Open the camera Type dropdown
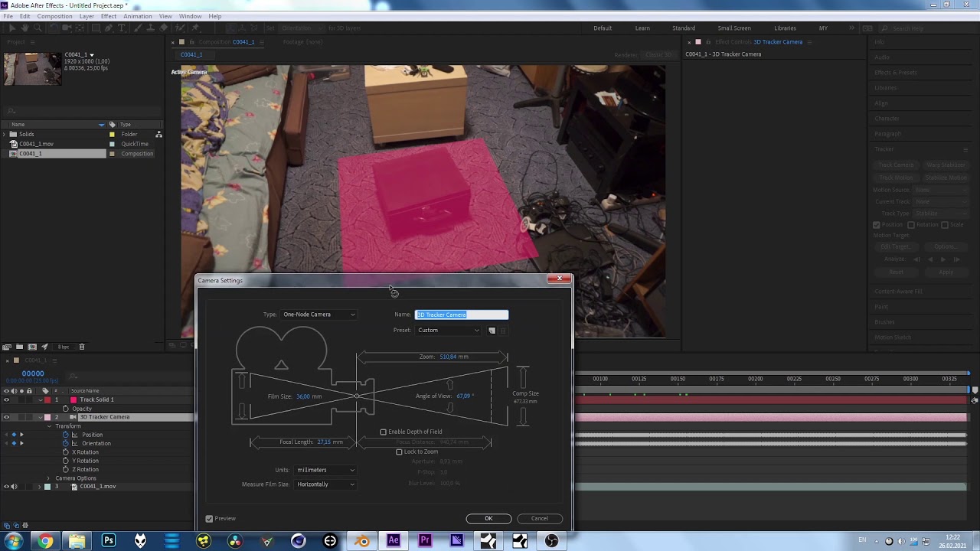 [x=318, y=315]
